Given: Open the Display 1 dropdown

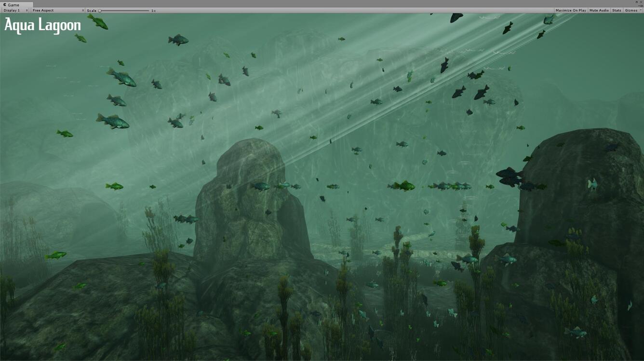Looking at the screenshot, I should [x=15, y=10].
